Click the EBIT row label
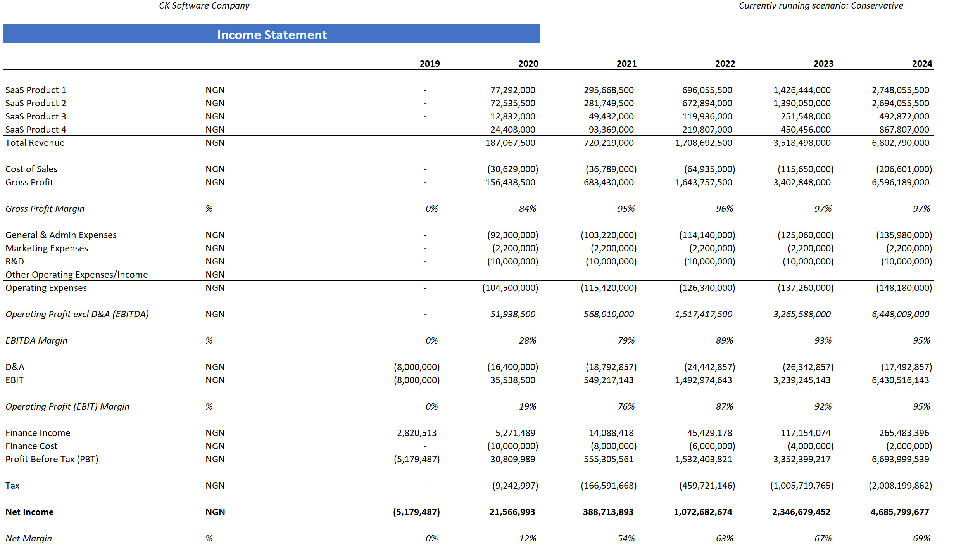This screenshot has width=980, height=560. click(x=14, y=380)
